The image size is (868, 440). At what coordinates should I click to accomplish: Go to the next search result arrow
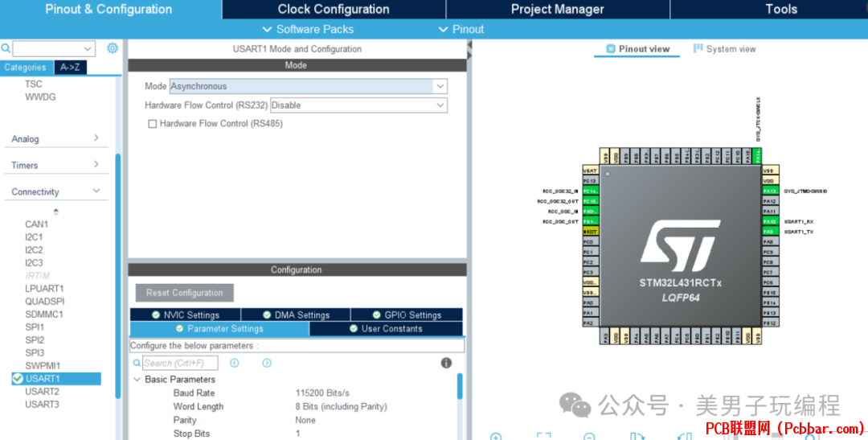coord(267,363)
